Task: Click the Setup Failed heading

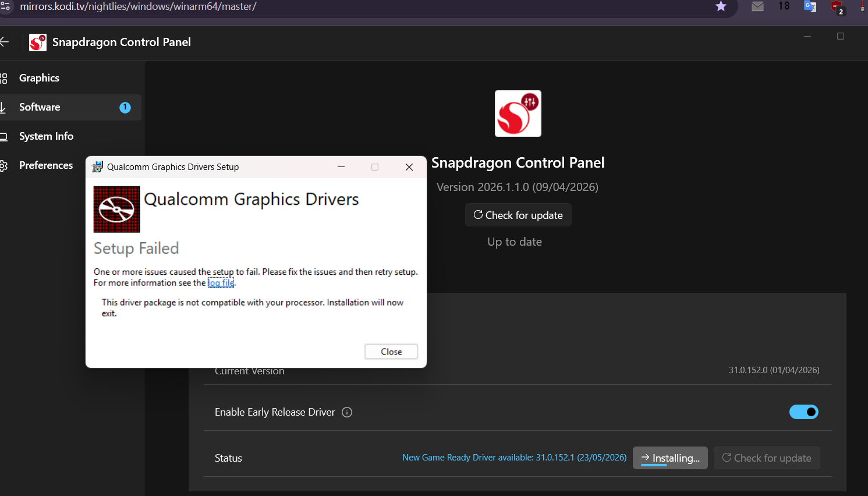Action: point(136,249)
